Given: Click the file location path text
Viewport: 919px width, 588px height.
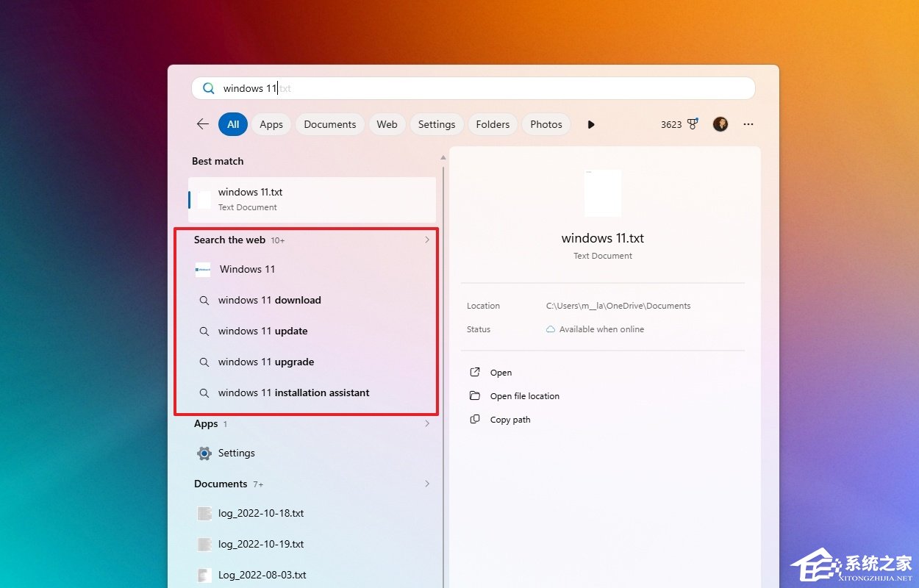Looking at the screenshot, I should point(618,306).
